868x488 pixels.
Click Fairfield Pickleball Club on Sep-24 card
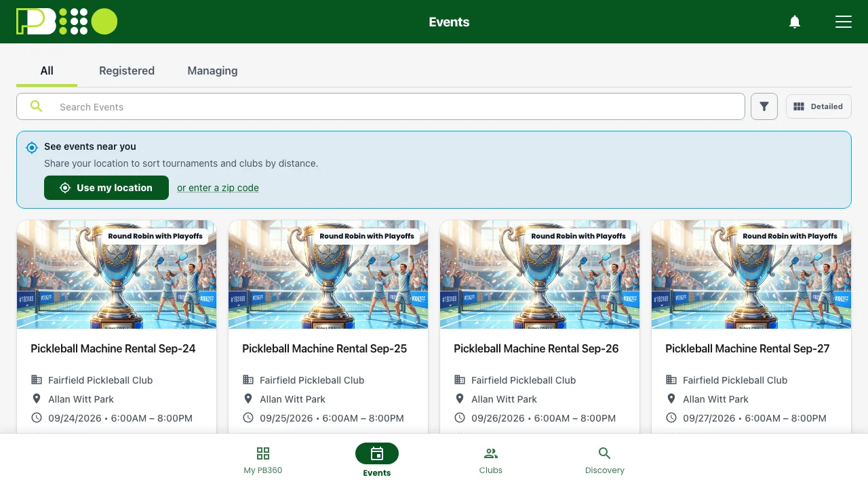point(100,380)
